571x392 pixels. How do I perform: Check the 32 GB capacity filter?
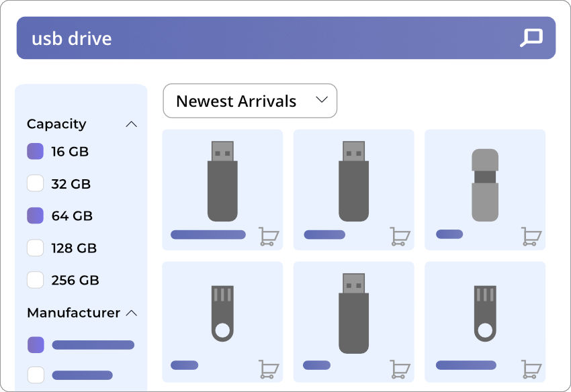36,184
